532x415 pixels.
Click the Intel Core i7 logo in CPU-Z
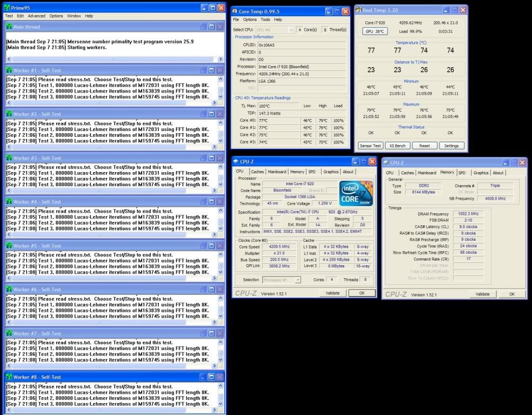coord(356,193)
